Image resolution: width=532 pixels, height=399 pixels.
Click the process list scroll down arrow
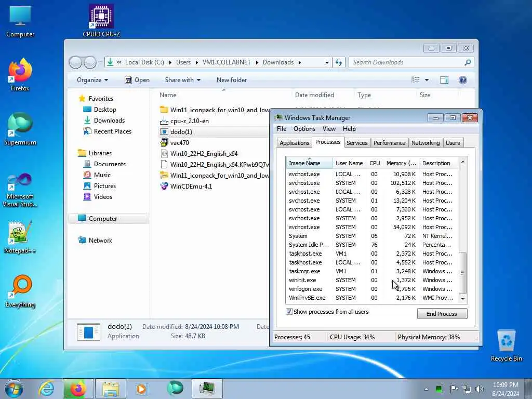click(x=463, y=299)
